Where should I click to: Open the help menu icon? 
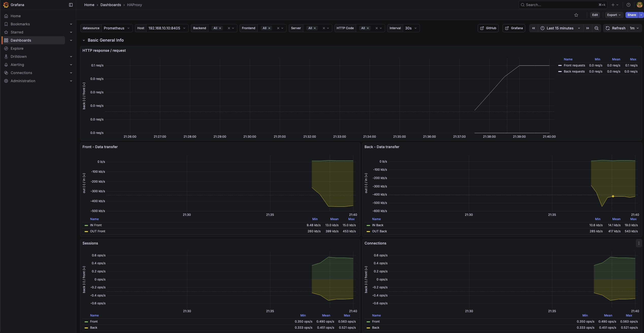pos(629,5)
